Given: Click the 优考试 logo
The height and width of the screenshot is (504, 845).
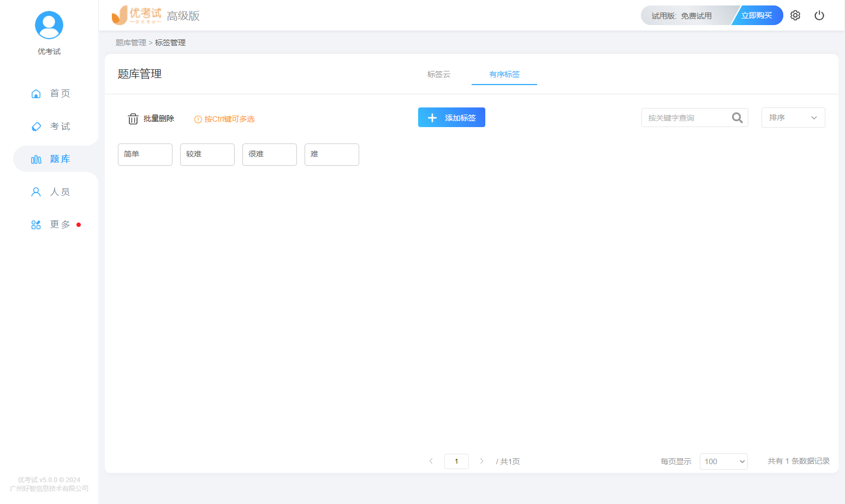Looking at the screenshot, I should pyautogui.click(x=136, y=15).
